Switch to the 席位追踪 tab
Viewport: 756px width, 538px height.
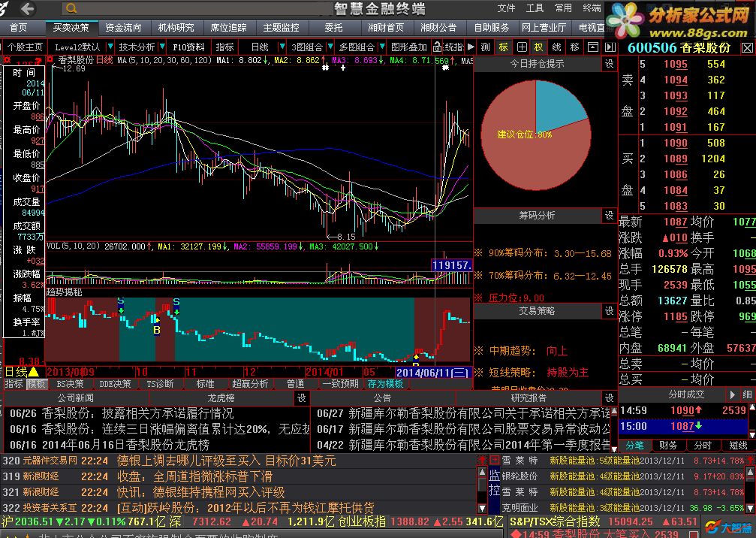pos(228,28)
